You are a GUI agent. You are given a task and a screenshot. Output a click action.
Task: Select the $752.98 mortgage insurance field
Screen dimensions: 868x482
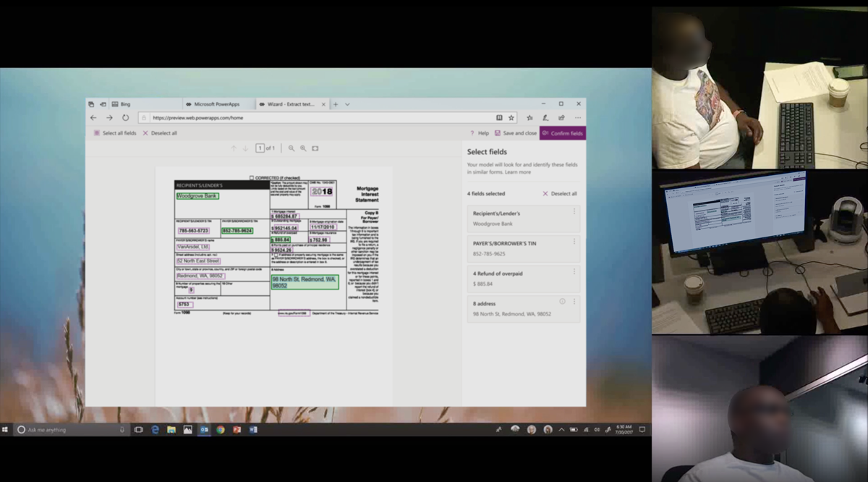pos(319,240)
